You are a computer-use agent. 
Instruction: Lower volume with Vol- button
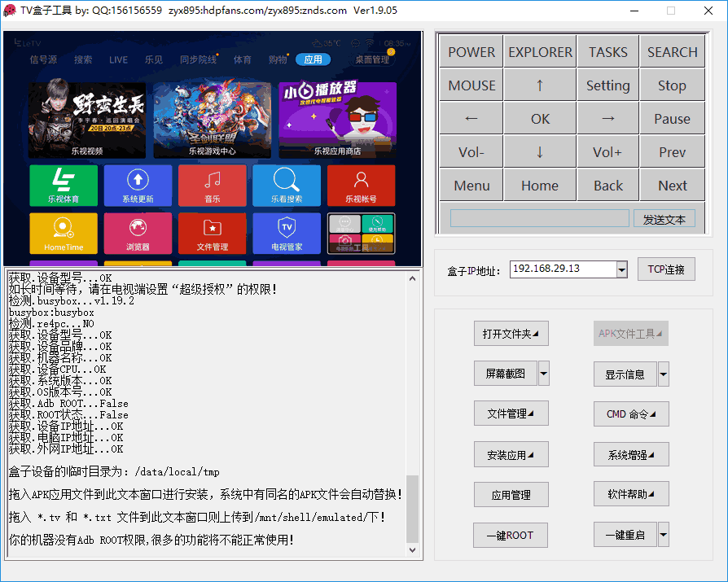click(471, 151)
